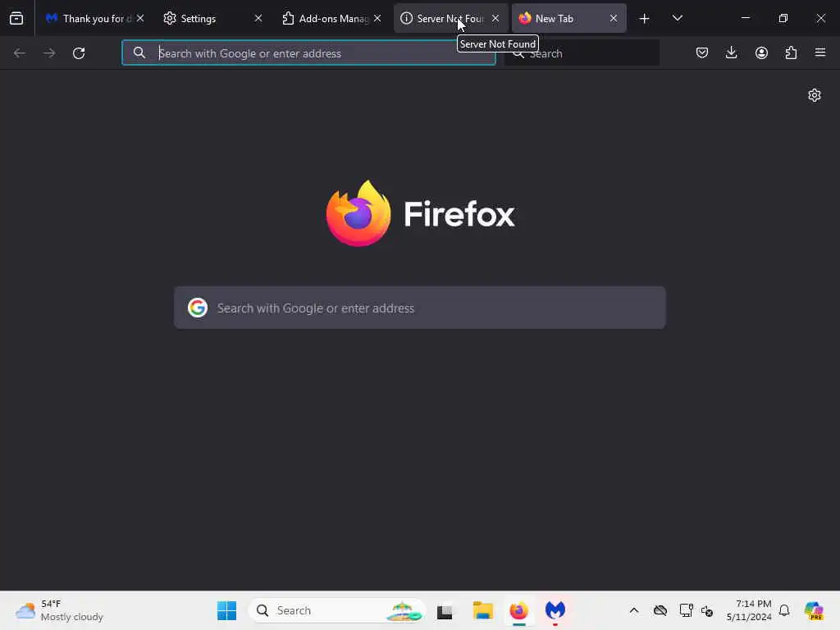840x630 pixels.
Task: Open the notifications bell
Action: (x=784, y=610)
